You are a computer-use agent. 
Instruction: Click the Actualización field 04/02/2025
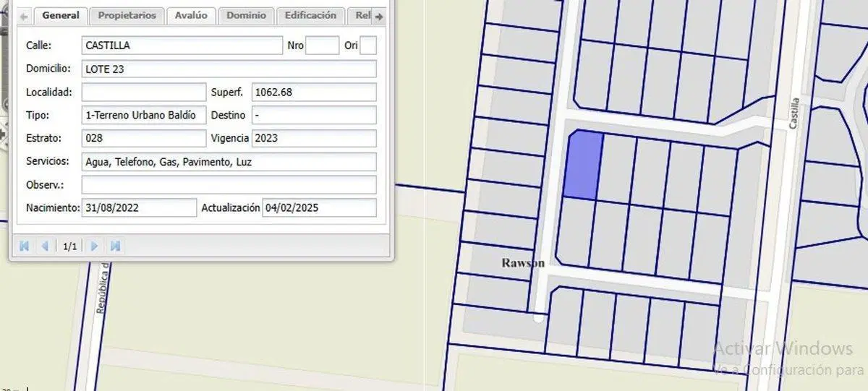319,207
